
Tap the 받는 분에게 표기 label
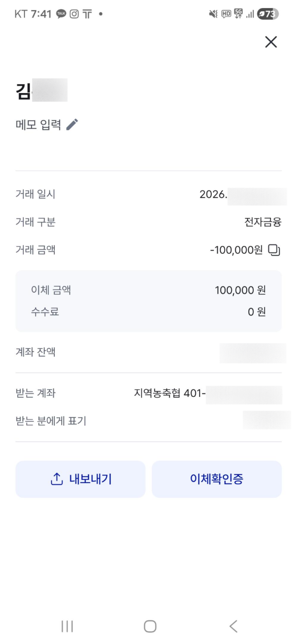(x=51, y=421)
